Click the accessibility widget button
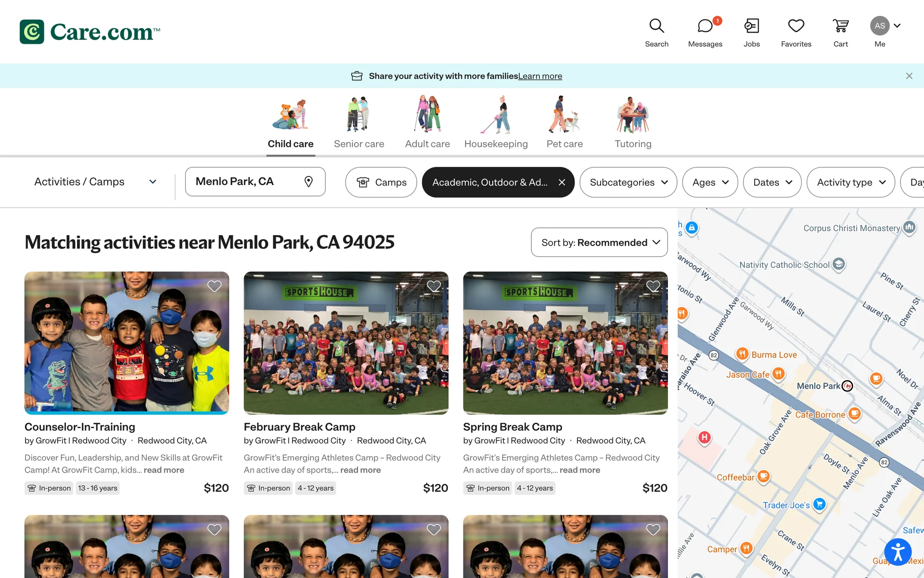The image size is (924, 578). [x=898, y=552]
